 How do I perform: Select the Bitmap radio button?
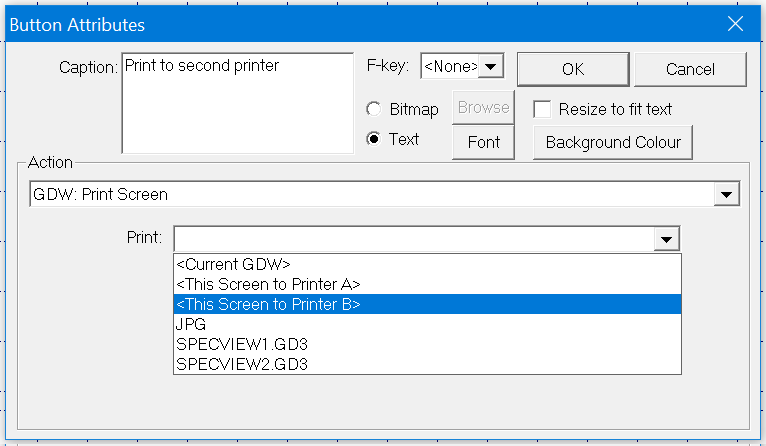374,108
